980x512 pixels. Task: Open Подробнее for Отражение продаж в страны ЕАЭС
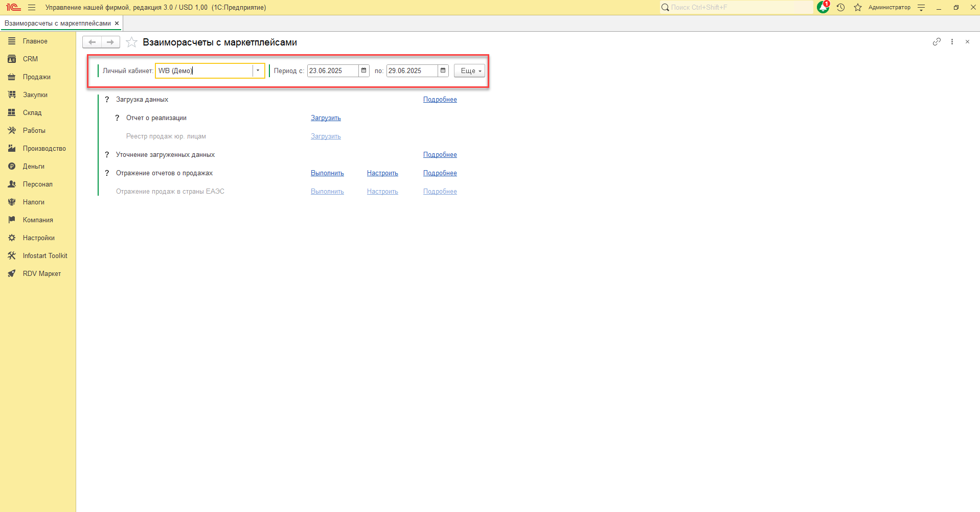tap(440, 192)
